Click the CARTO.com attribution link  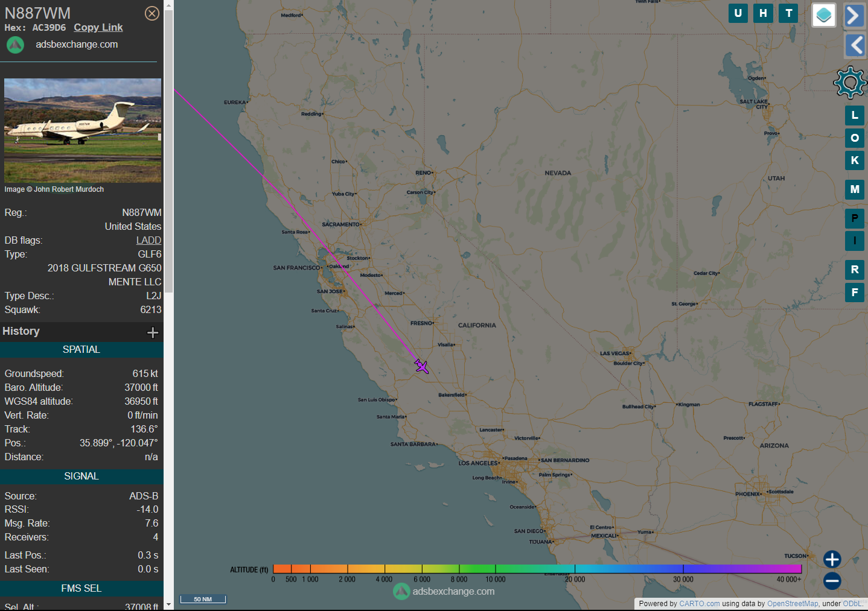[700, 604]
